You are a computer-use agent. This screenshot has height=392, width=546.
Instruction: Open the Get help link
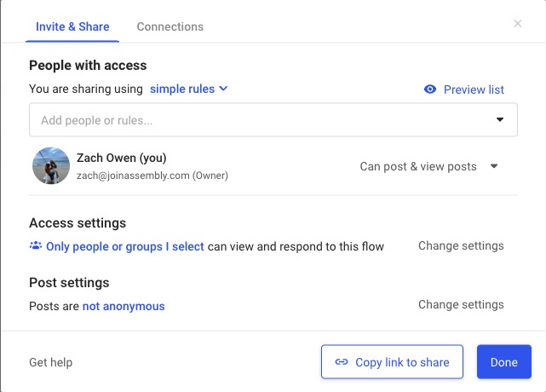(x=51, y=362)
